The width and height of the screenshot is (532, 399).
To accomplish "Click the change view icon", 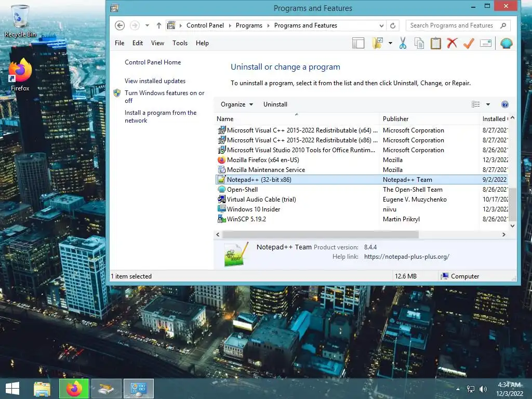I will pos(476,104).
